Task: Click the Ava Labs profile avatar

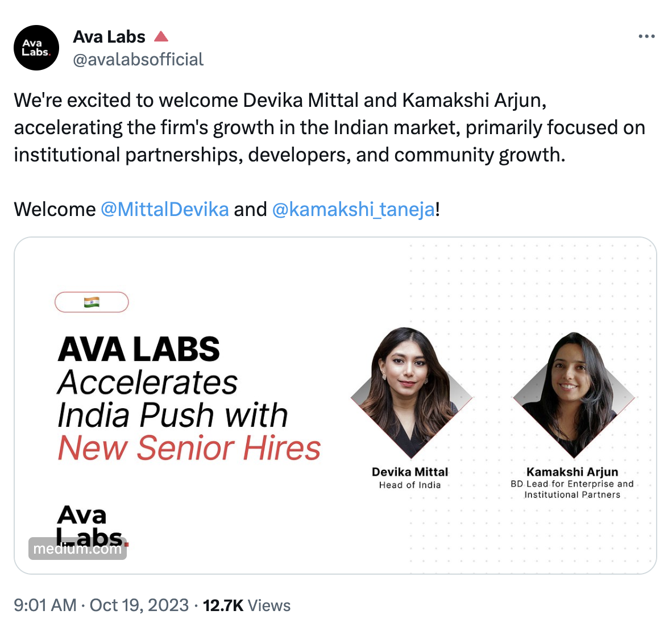Action: (36, 48)
